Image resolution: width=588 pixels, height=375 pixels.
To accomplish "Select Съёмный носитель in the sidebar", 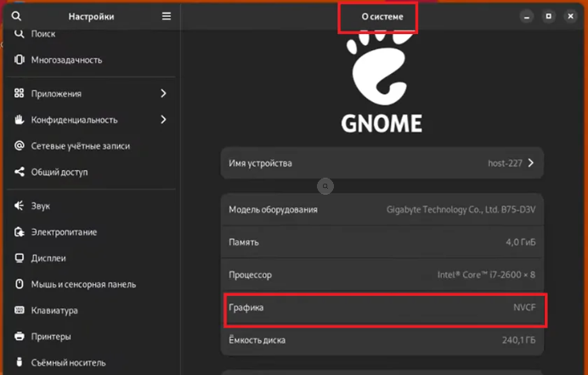I will click(x=91, y=362).
